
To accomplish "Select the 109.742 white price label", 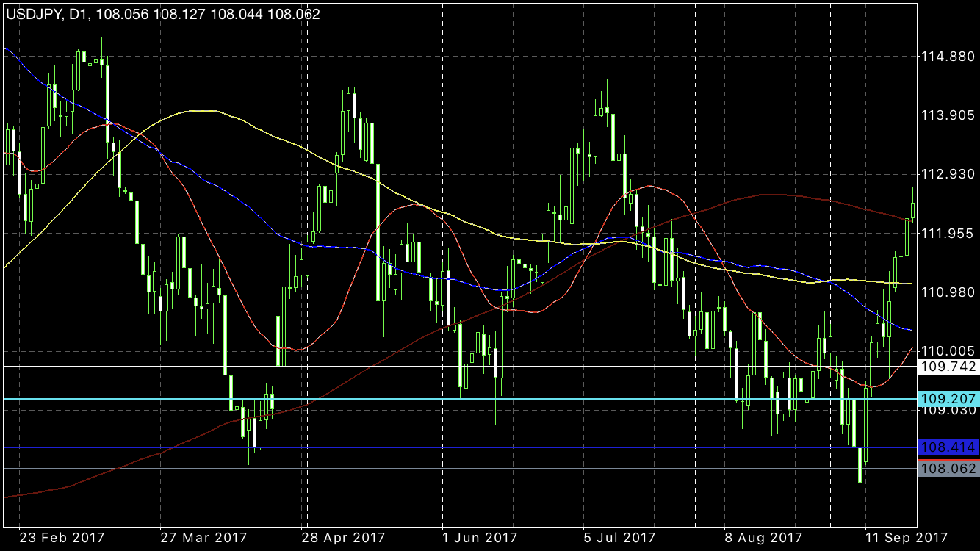I will (948, 367).
